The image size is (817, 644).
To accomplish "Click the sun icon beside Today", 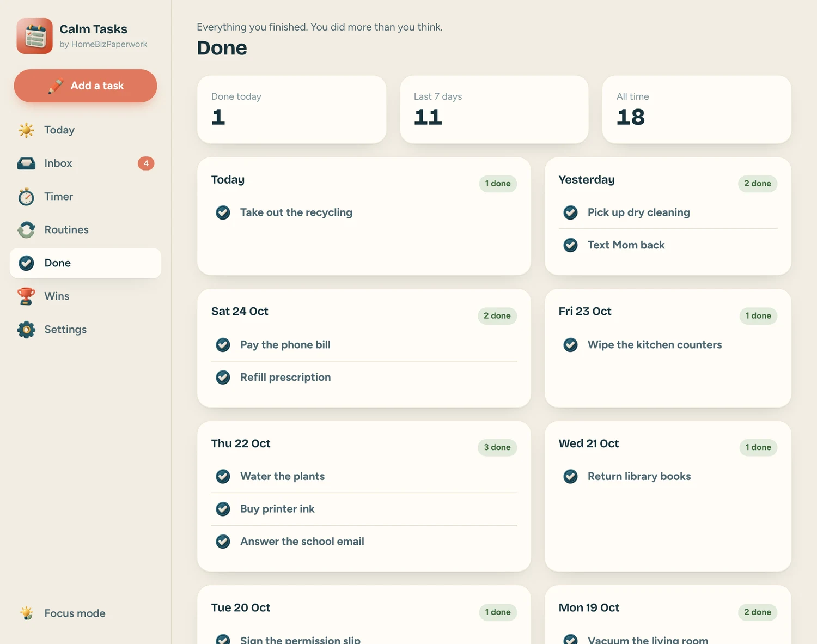I will tap(26, 130).
